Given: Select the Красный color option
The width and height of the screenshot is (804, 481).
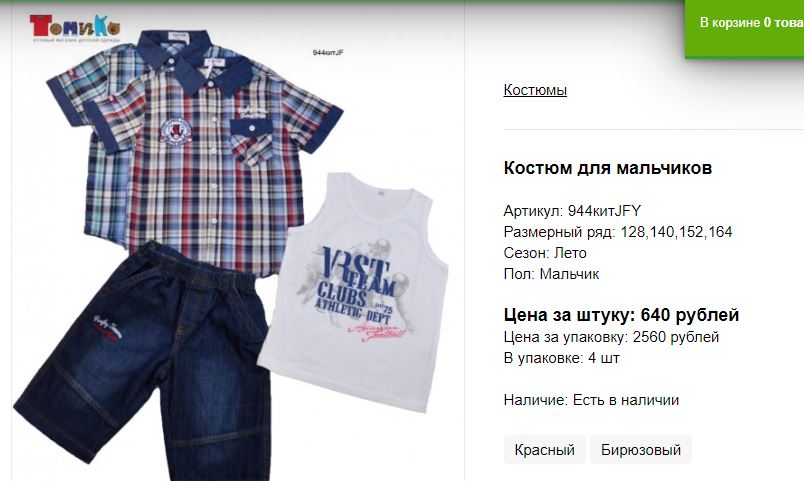Looking at the screenshot, I should pos(544,450).
